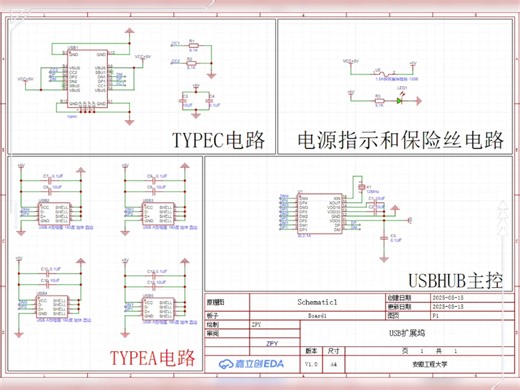Select the U1 USB hub controller chip

tap(320, 213)
